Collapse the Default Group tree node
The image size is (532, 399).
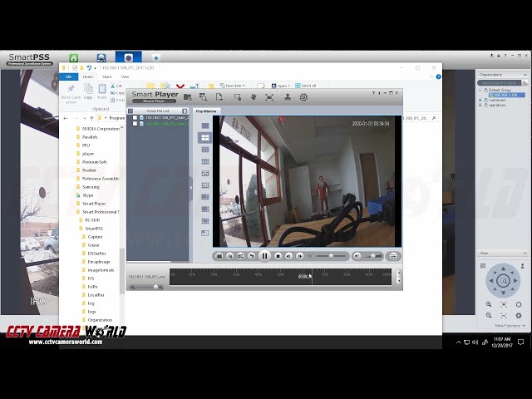click(480, 90)
